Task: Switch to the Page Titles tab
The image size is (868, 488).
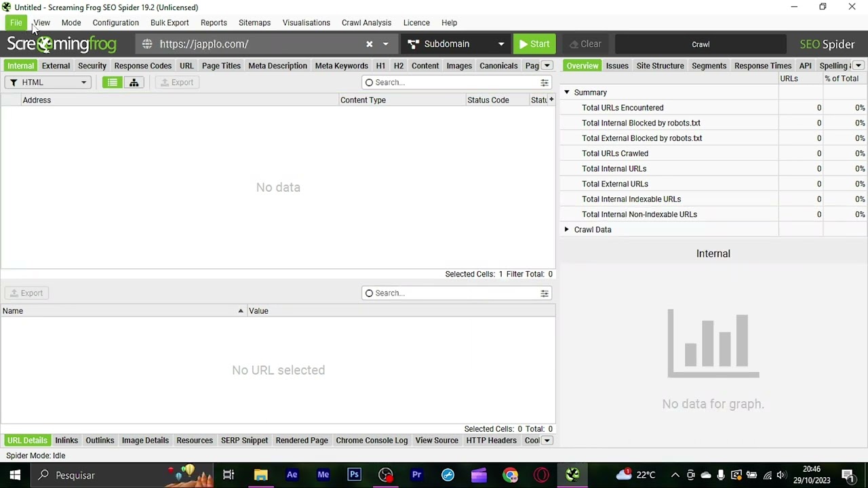Action: coord(221,66)
